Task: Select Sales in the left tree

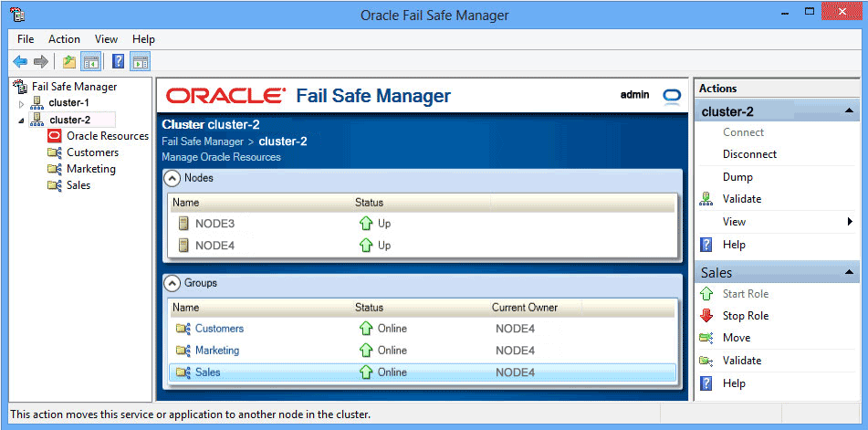Action: tap(78, 185)
